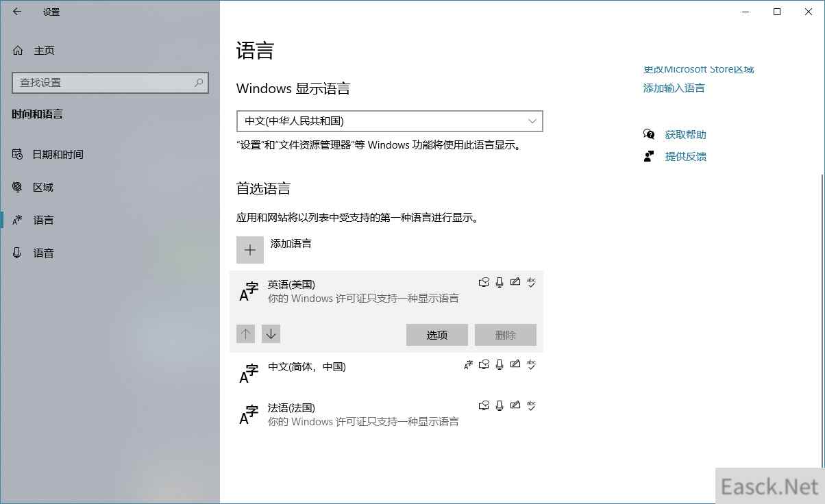Screen dimensions: 825x504
Task: Click the disabled up arrow for 英语(美国)
Action: pyautogui.click(x=245, y=333)
